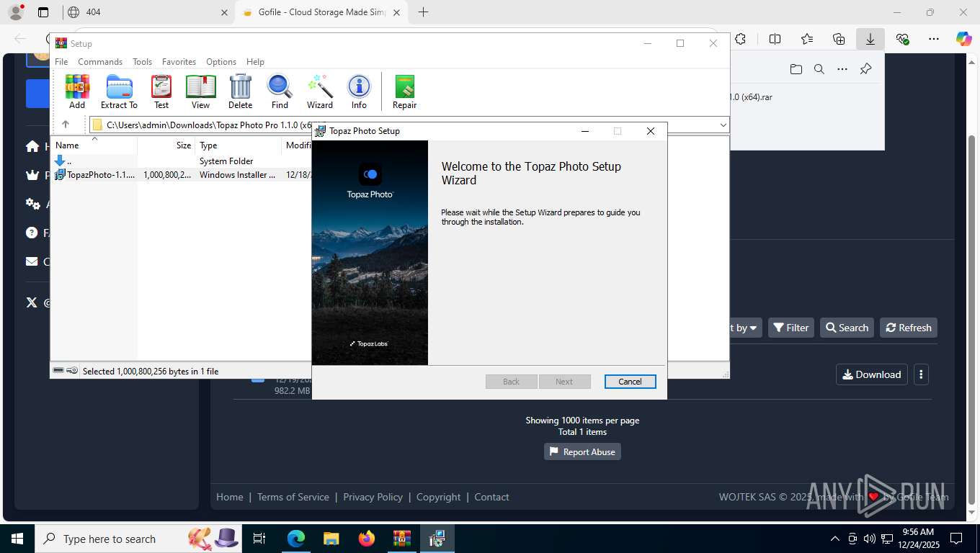Open the Commands menu

point(100,62)
